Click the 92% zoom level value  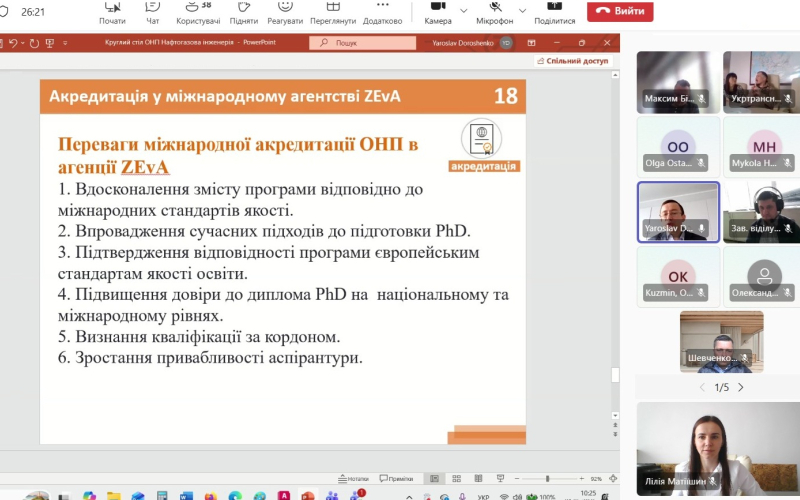[x=596, y=479]
